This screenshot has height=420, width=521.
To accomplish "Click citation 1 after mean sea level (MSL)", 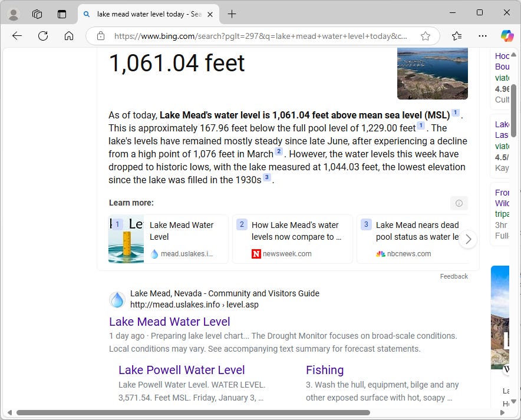I will coord(455,113).
